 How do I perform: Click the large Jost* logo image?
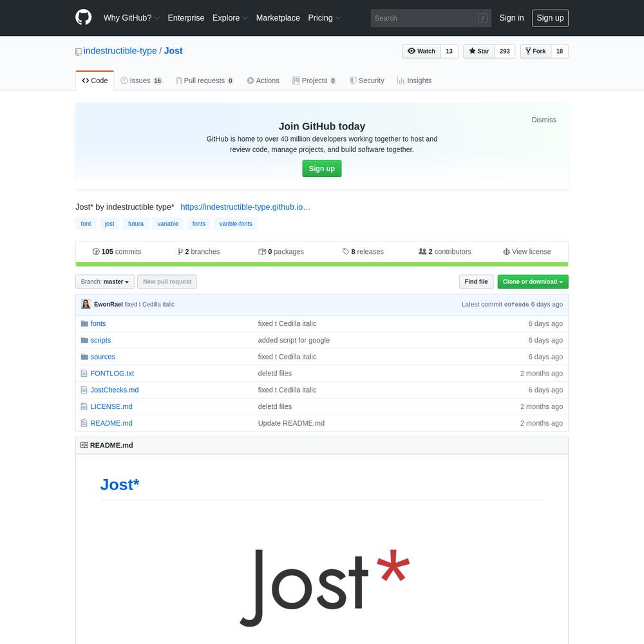point(325,587)
